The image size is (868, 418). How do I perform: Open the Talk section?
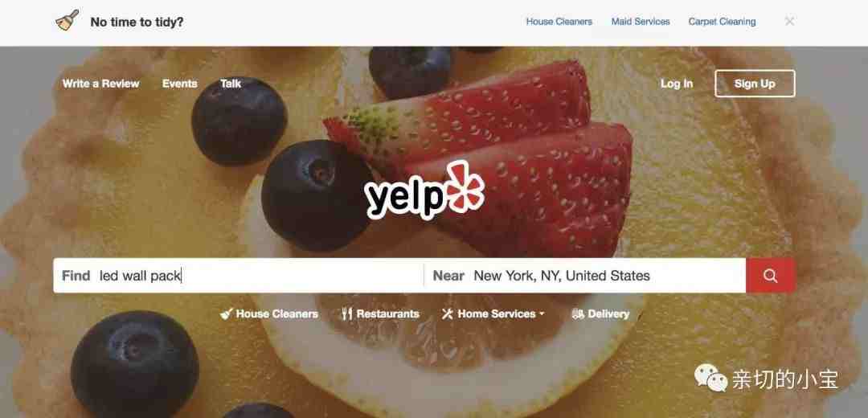231,84
